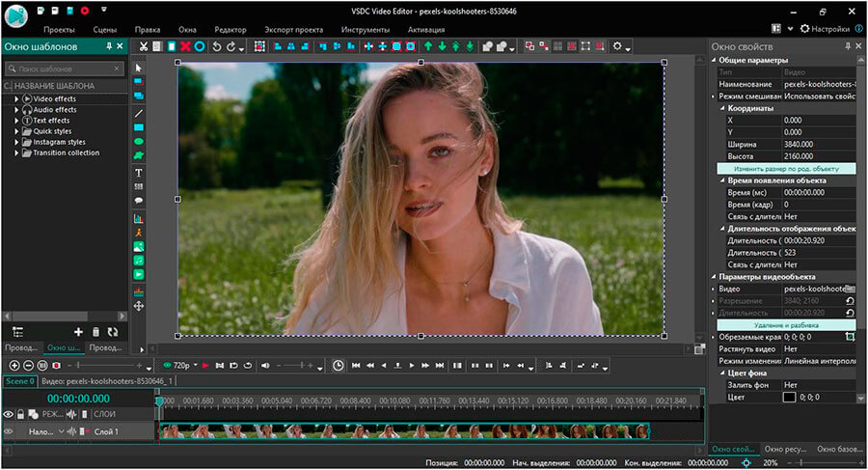Image resolution: width=868 pixels, height=470 pixels.
Task: Add a Tooltip speech bubble
Action: (x=138, y=201)
